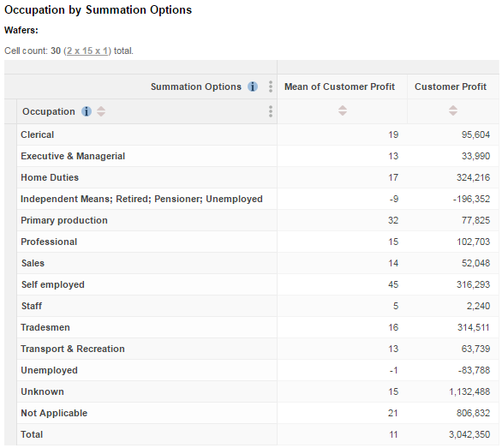Sort Mean of Customer Profit column

(343, 111)
